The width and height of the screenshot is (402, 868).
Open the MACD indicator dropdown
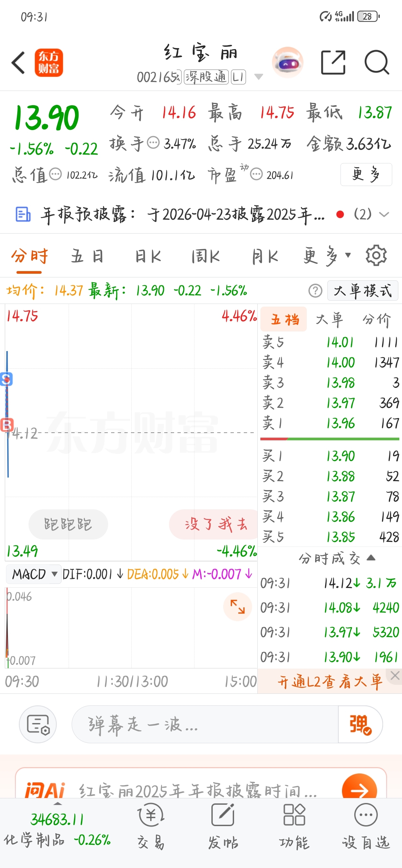coord(34,574)
